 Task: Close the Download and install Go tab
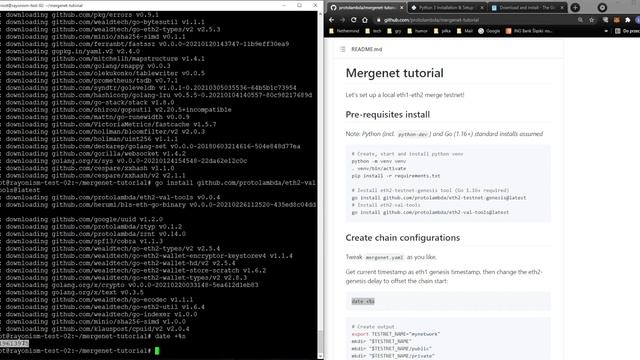click(x=562, y=7)
